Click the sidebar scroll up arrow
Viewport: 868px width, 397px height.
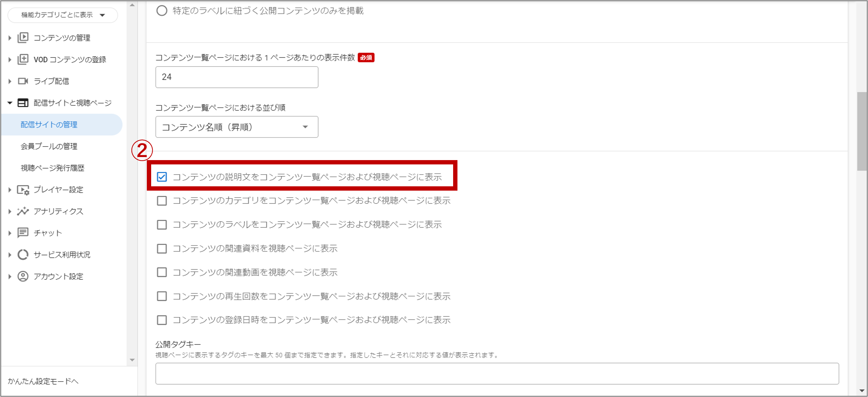click(132, 5)
